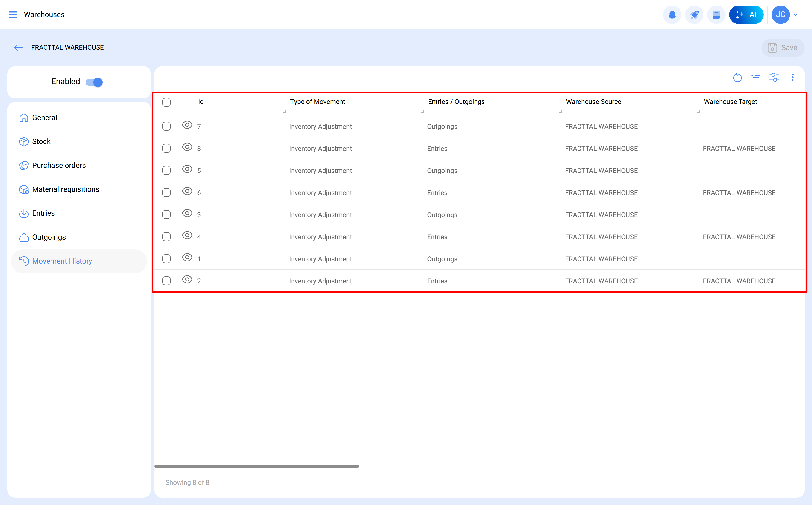This screenshot has height=505, width=812.
Task: Switch to the Stock section
Action: click(x=41, y=141)
